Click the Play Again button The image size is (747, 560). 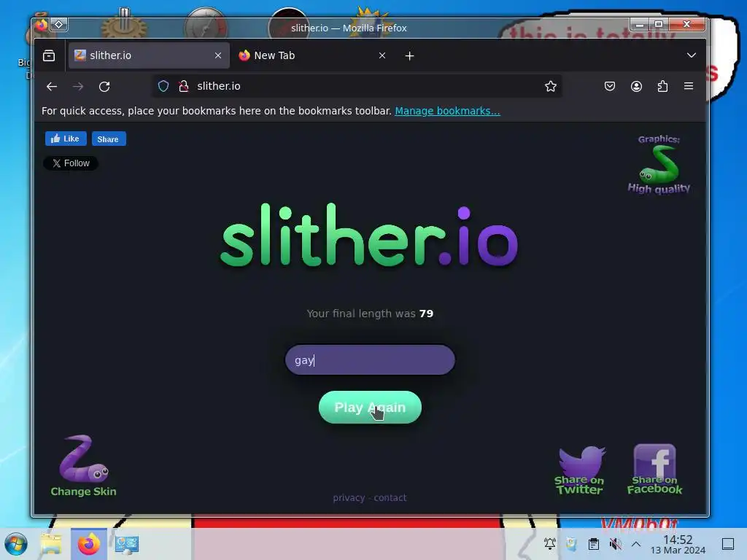(370, 407)
